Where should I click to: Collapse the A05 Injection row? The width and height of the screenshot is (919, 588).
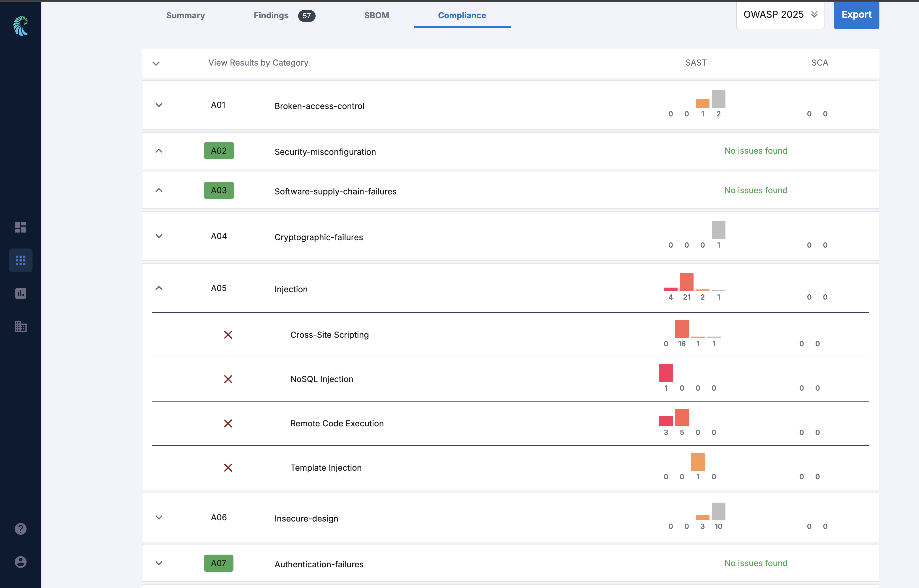pos(159,288)
